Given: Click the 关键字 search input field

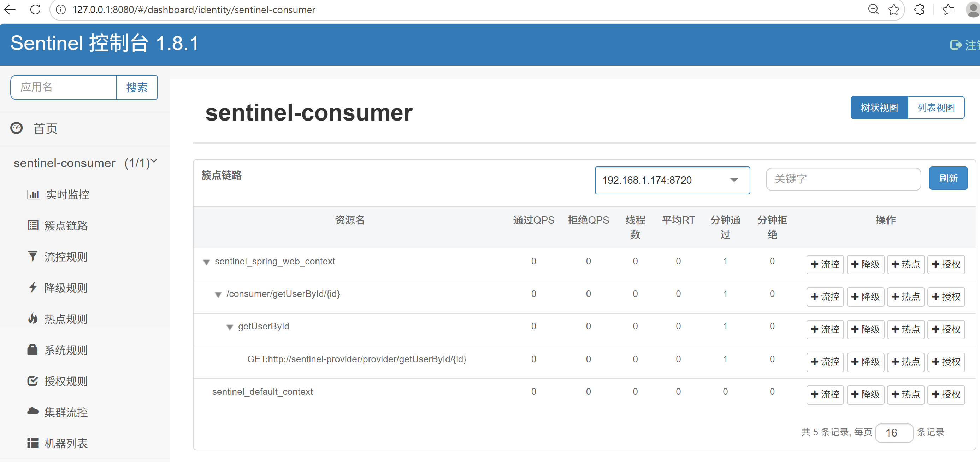Looking at the screenshot, I should click(x=843, y=179).
